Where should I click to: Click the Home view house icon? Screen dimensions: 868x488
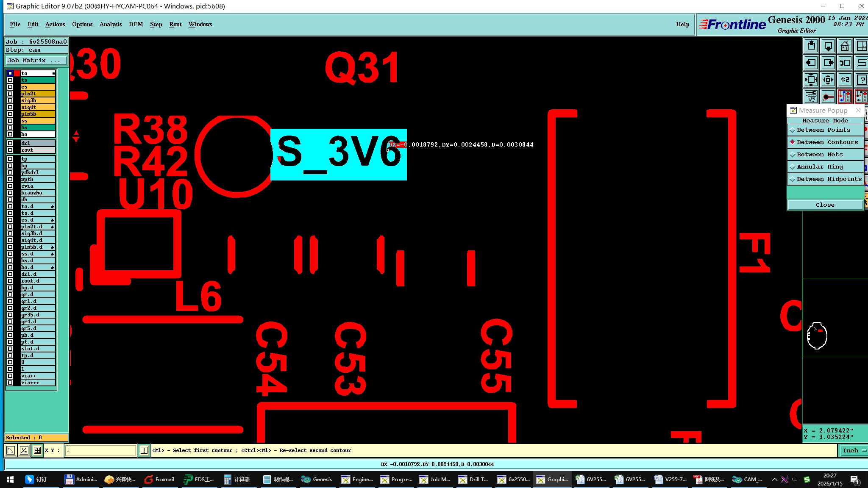point(845,46)
